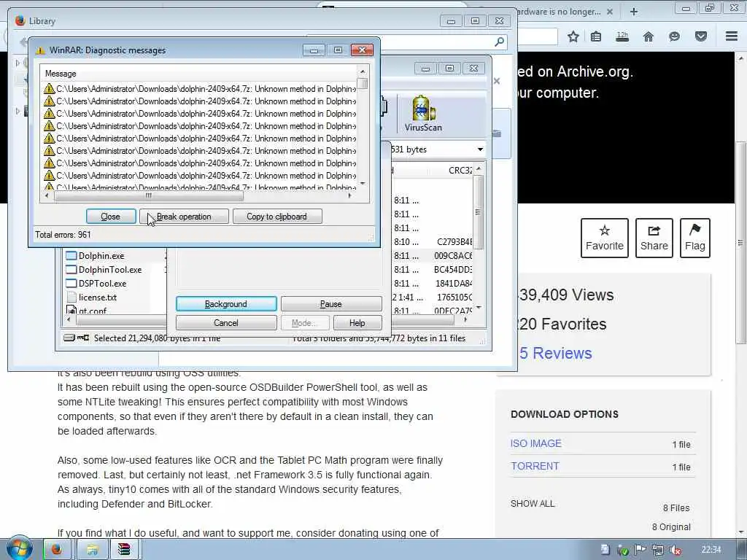Image resolution: width=747 pixels, height=560 pixels.
Task: Click the VirusScan toolbar icon in WinRAR
Action: [x=423, y=113]
